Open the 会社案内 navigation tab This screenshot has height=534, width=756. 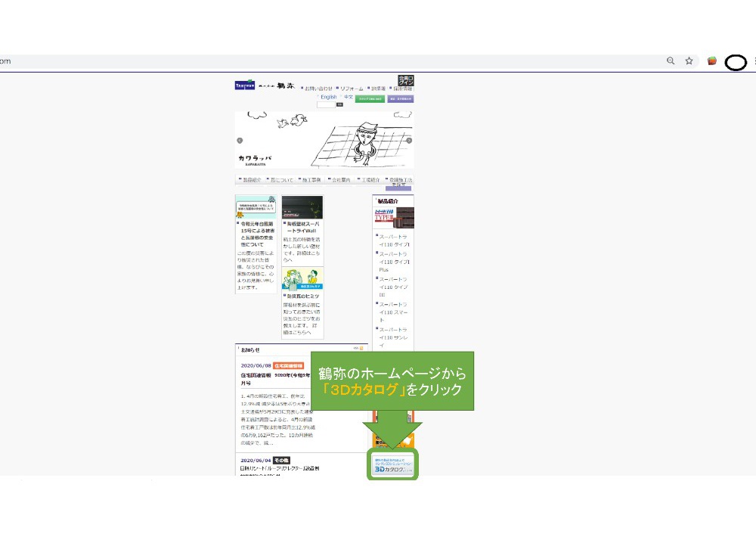coord(340,180)
